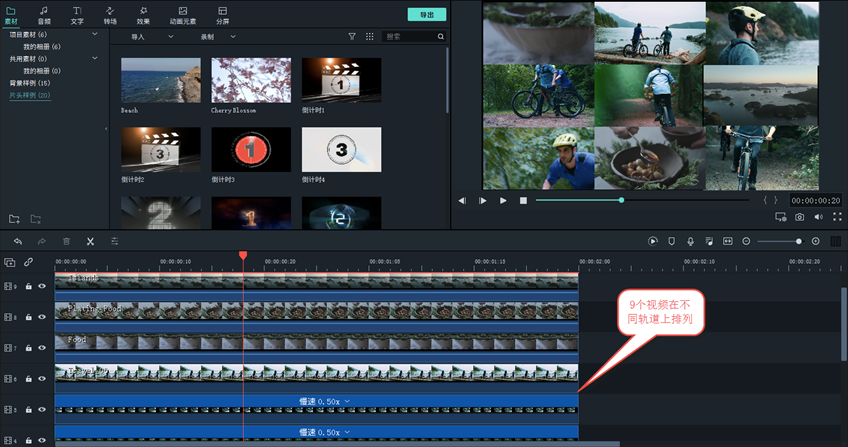Switch to grid view icon beside search
The image size is (848, 447).
[x=369, y=36]
